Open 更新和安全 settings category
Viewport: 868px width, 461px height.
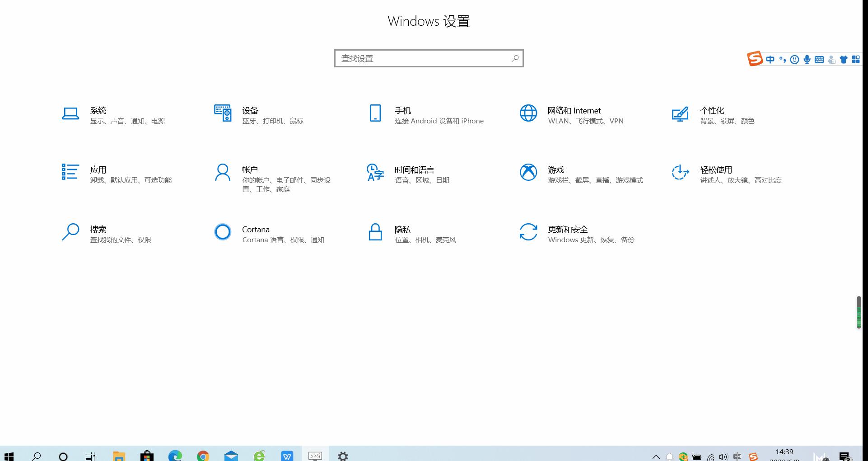point(579,234)
